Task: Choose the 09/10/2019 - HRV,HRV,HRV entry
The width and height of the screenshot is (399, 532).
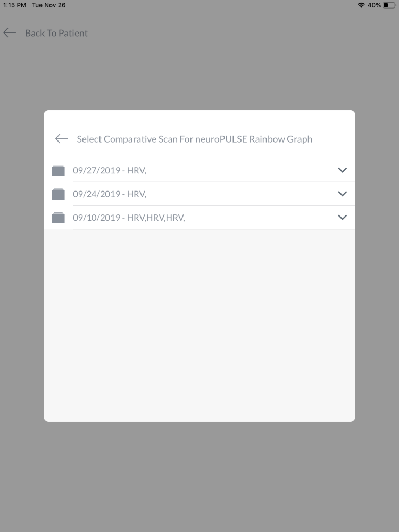Action: pyautogui.click(x=129, y=217)
